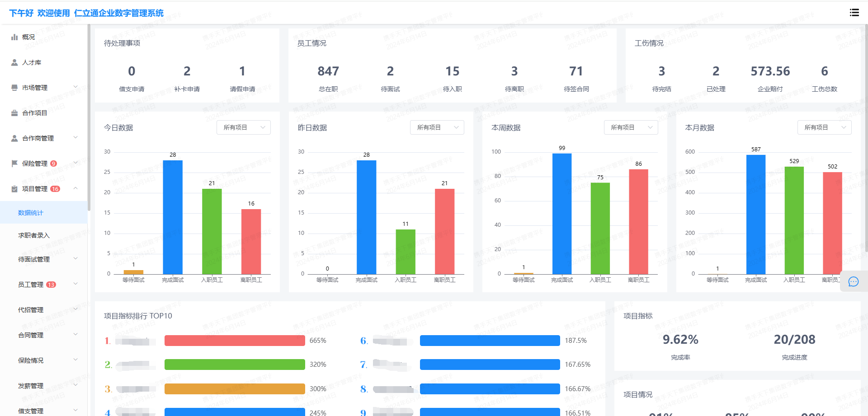The height and width of the screenshot is (416, 868).
Task: Open 所有项目 dropdown in 昨日数据 panel
Action: click(437, 127)
